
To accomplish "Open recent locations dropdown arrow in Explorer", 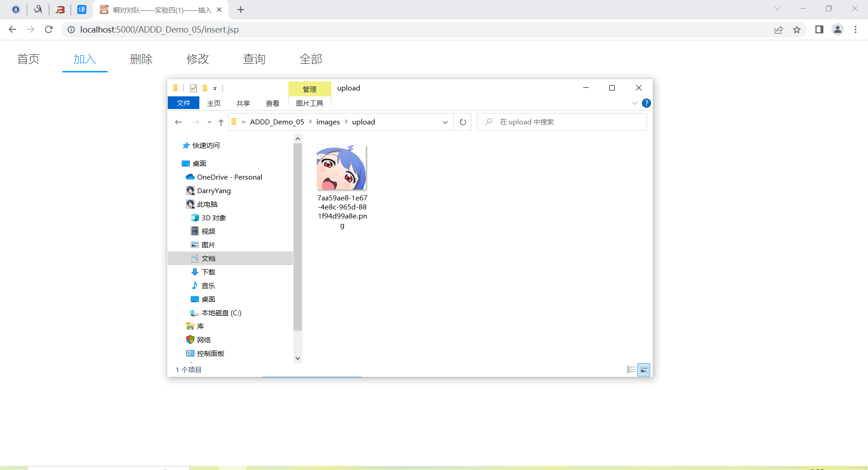I will click(209, 122).
